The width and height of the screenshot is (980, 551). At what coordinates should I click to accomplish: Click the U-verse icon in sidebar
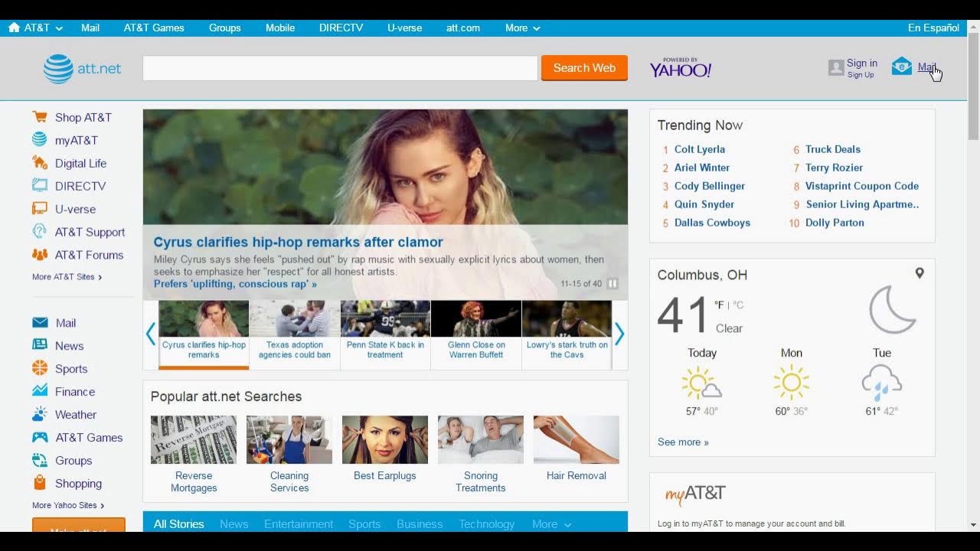[x=40, y=209]
